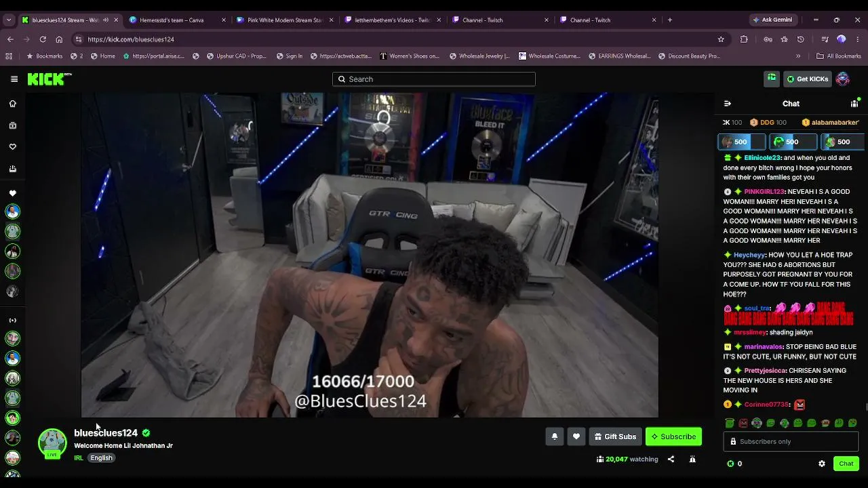This screenshot has width=868, height=488.
Task: Open Following heart outline icon in the sidebar
Action: click(x=12, y=147)
